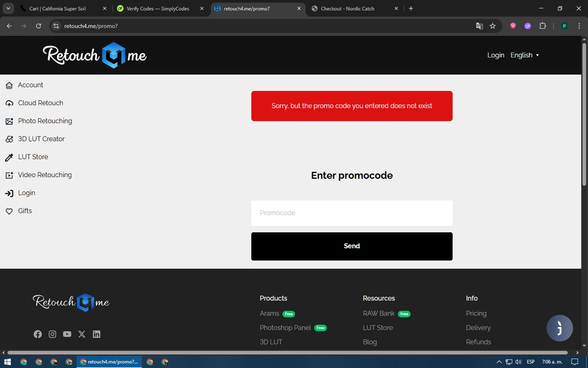Image resolution: width=588 pixels, height=368 pixels.
Task: Click the 3D LUT Creator icon
Action: pos(9,139)
